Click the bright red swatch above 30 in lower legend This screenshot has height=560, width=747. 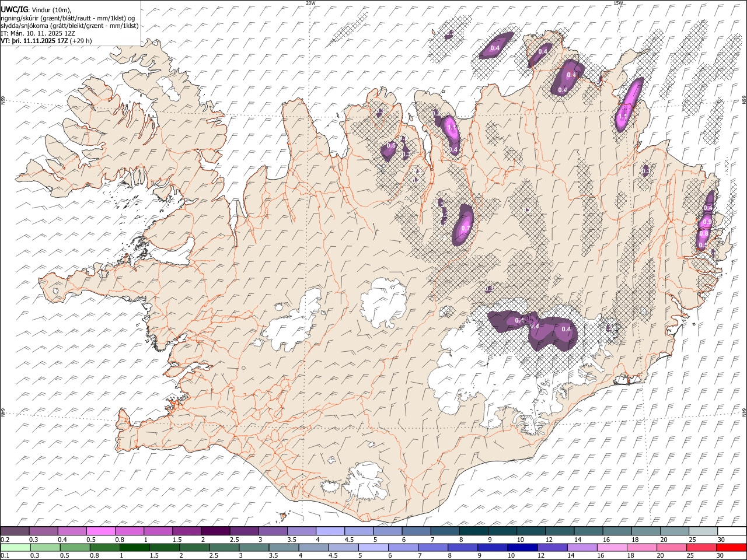point(731,548)
